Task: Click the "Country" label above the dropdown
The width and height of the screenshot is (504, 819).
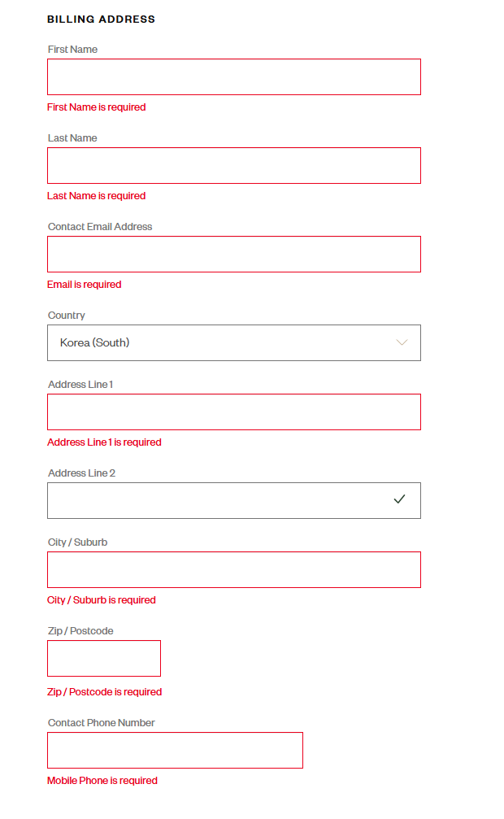Action: [67, 316]
